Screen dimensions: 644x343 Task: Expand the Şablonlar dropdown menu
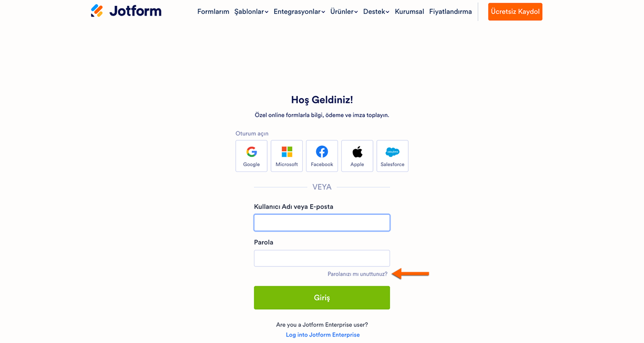(251, 12)
